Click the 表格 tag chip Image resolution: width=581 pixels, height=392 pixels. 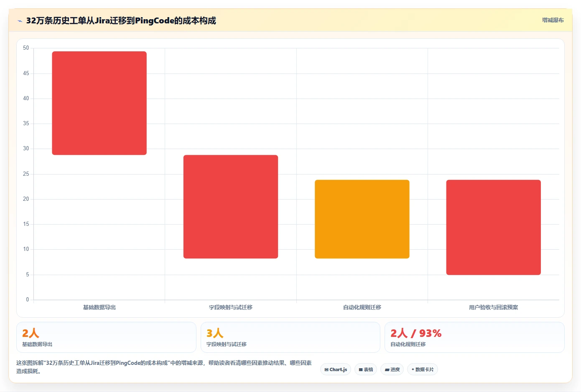(366, 369)
